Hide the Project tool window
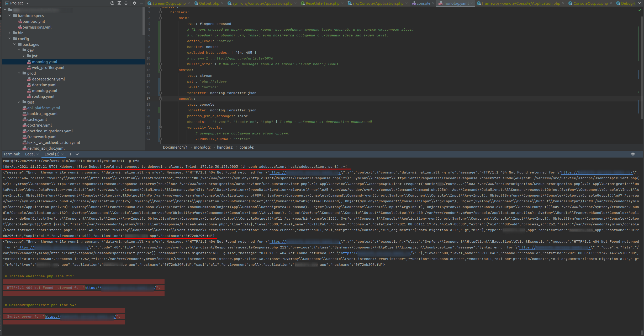644x336 pixels. click(141, 3)
